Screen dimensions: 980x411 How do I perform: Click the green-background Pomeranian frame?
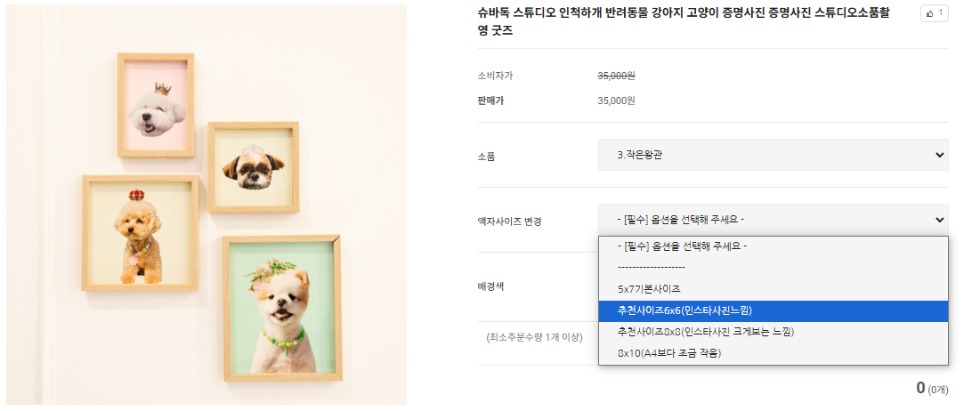(x=280, y=308)
